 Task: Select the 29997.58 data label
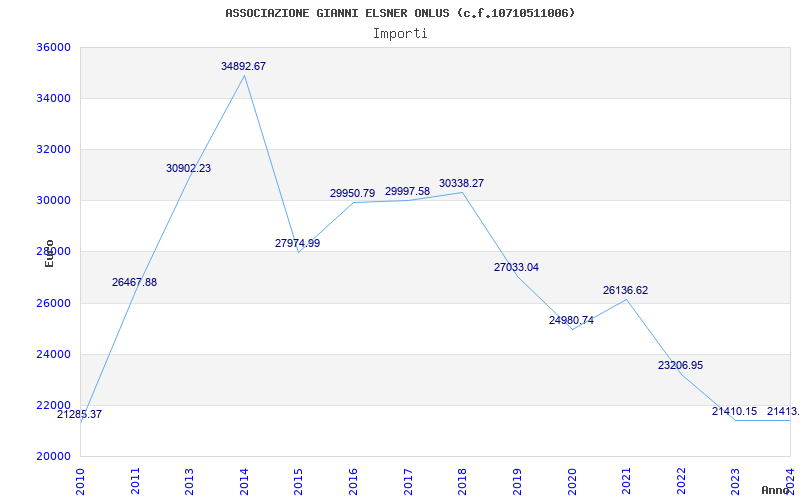407,191
